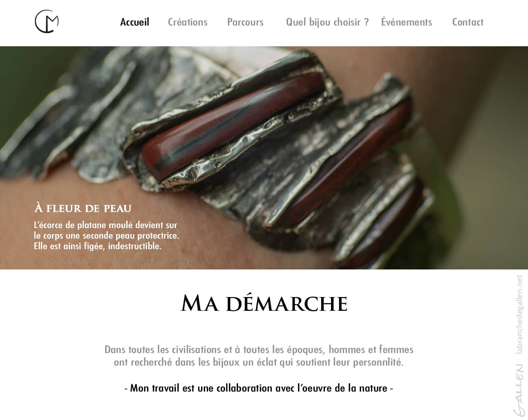This screenshot has height=420, width=528.
Task: Navigate to the Contact page
Action: (468, 22)
